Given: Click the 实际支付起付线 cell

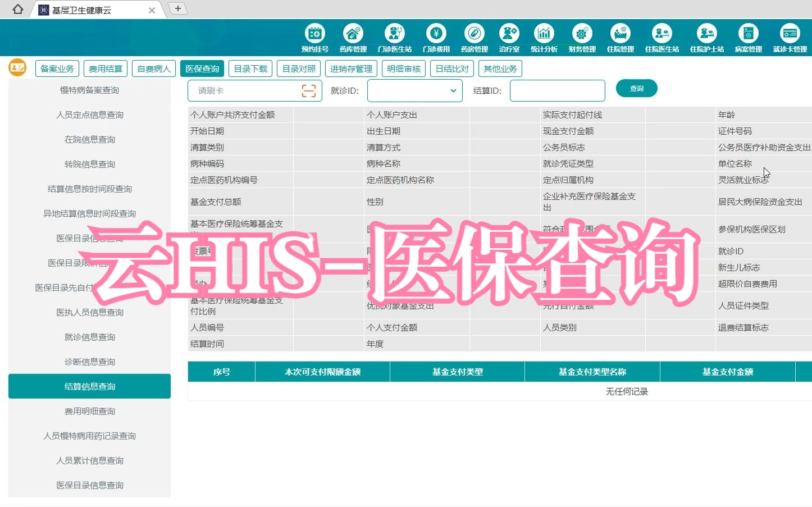Looking at the screenshot, I should pyautogui.click(x=593, y=115).
